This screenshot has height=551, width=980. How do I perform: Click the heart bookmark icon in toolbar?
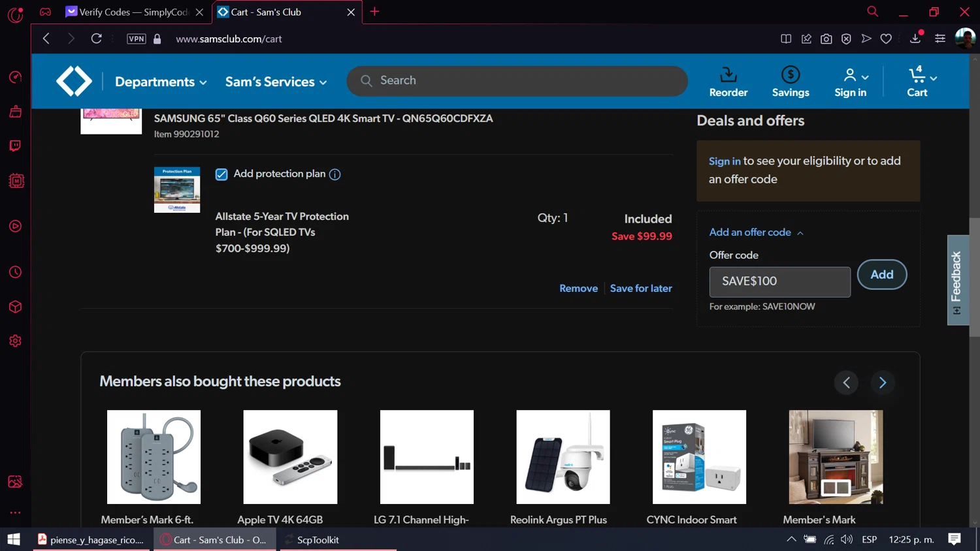click(x=886, y=39)
